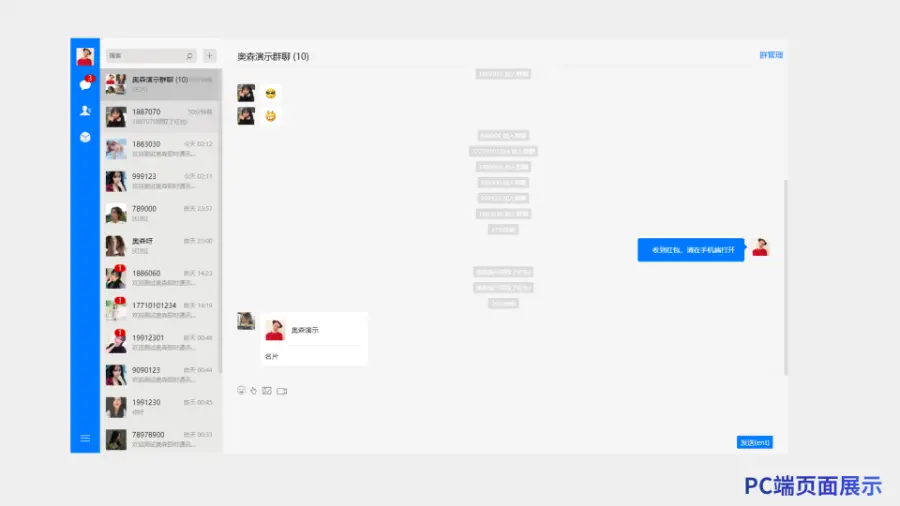
Task: Start a video call via camera icon
Action: tap(282, 390)
